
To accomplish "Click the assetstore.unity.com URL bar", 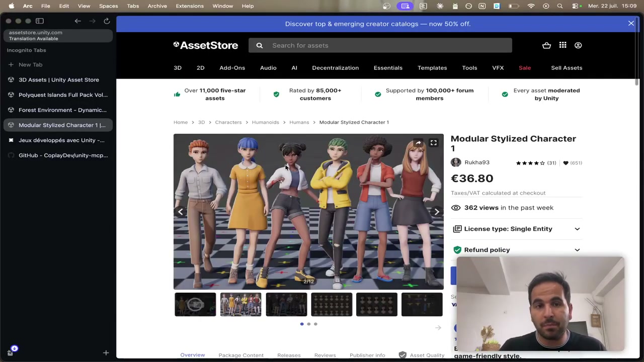I will pyautogui.click(x=58, y=35).
